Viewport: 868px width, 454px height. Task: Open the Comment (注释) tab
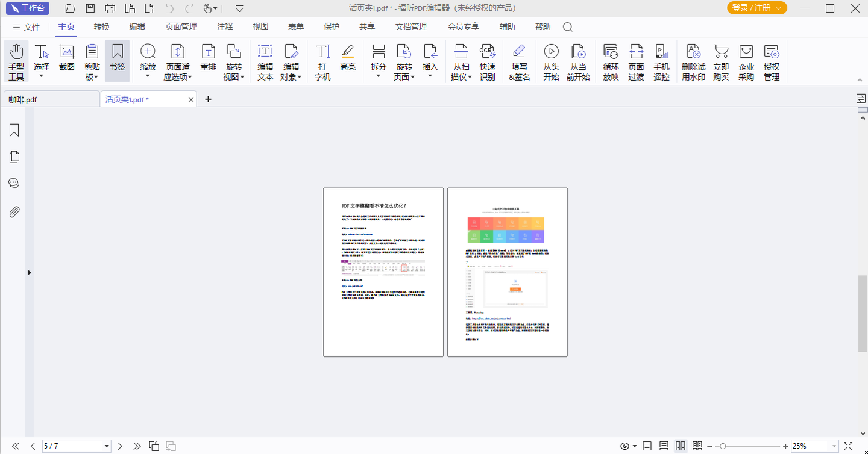pos(225,27)
